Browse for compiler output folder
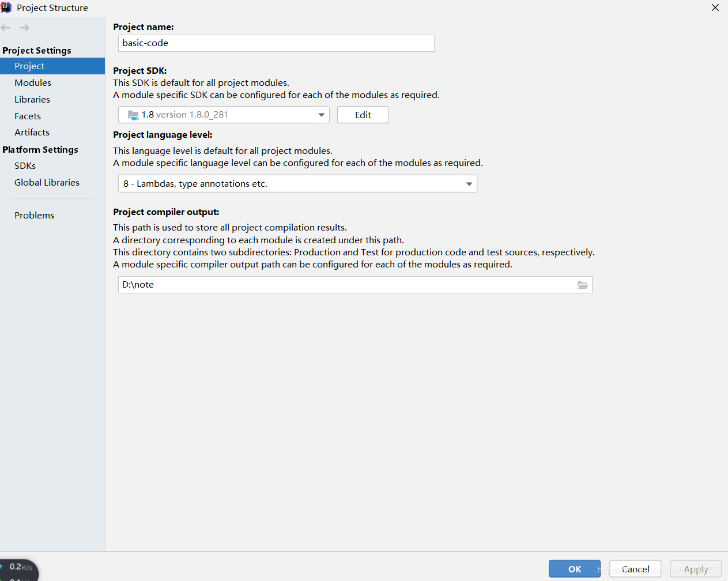728x581 pixels. tap(583, 285)
